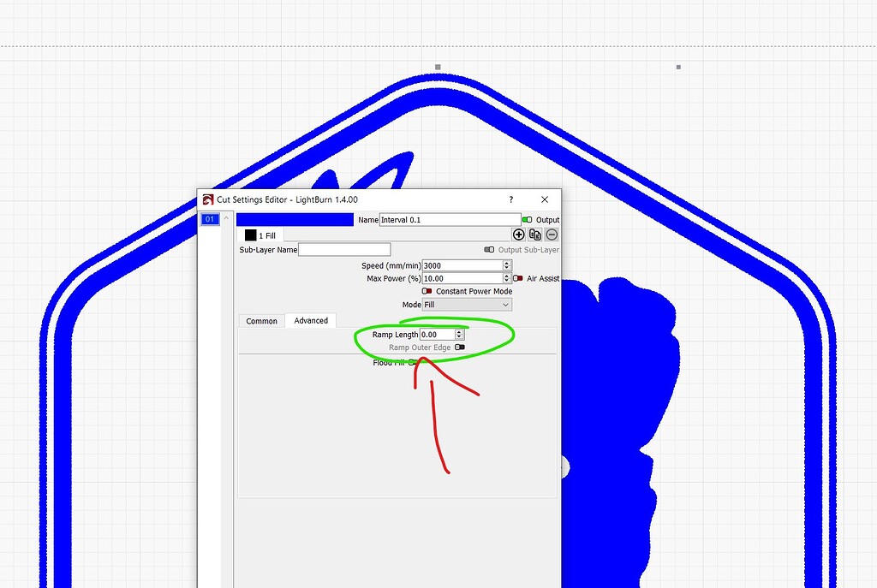Add a new sub-layer with the plus icon
The height and width of the screenshot is (588, 877).
click(x=518, y=234)
